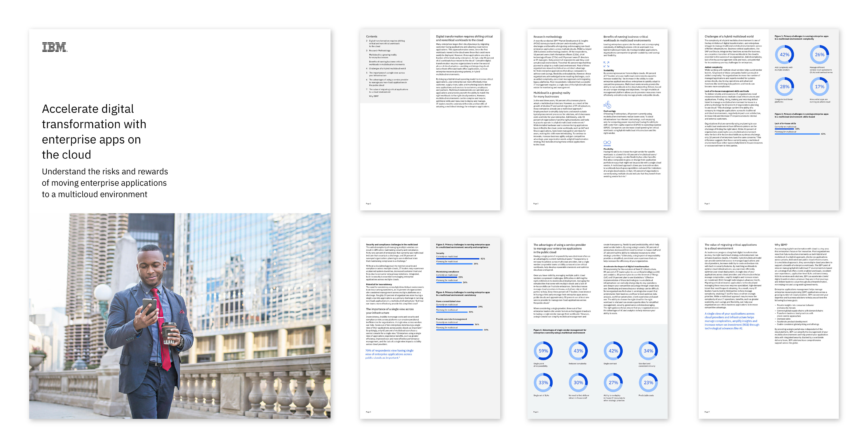The height and width of the screenshot is (448, 868).
Task: Click the 59% Single point of responsibility donut
Action: point(543,351)
